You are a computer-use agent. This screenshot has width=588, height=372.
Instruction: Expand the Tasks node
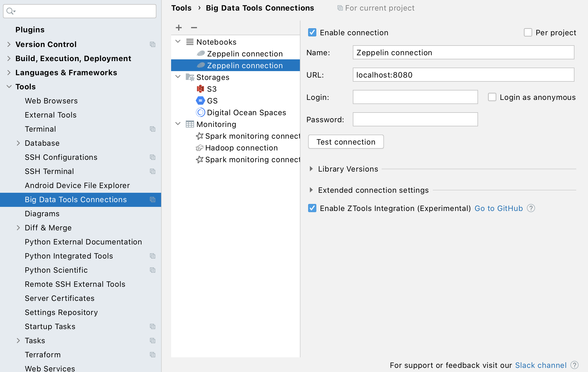tap(18, 341)
